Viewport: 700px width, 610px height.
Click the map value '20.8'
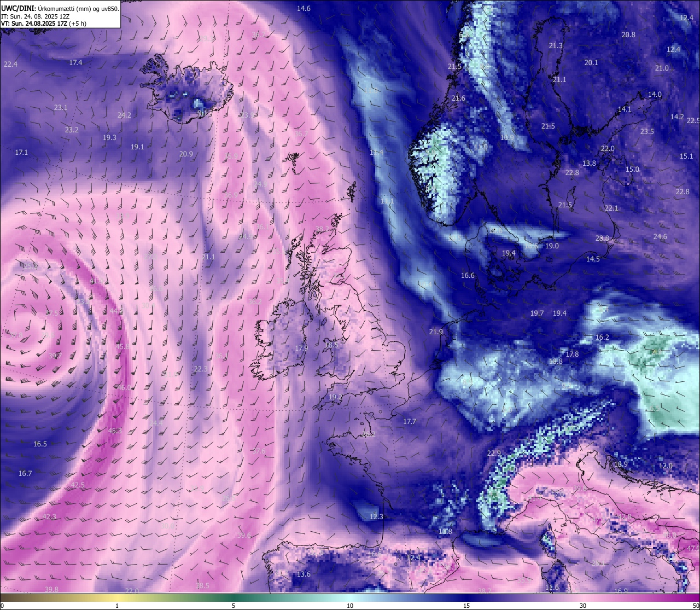tap(628, 35)
